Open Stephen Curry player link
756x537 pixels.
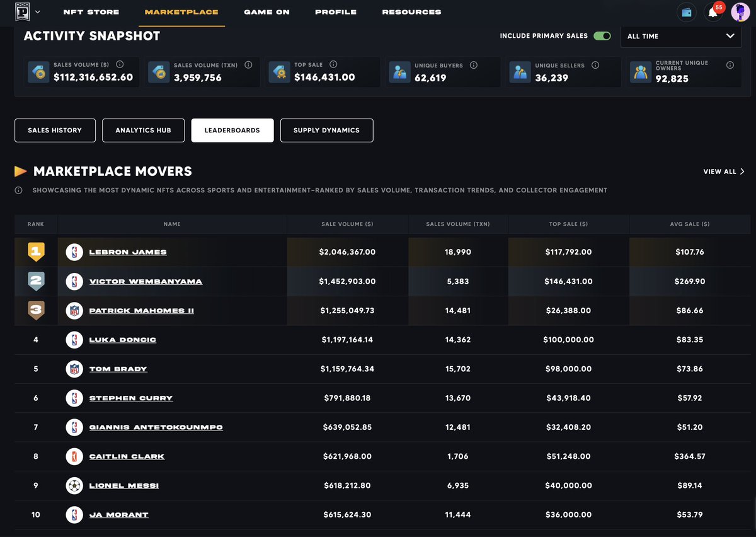131,398
